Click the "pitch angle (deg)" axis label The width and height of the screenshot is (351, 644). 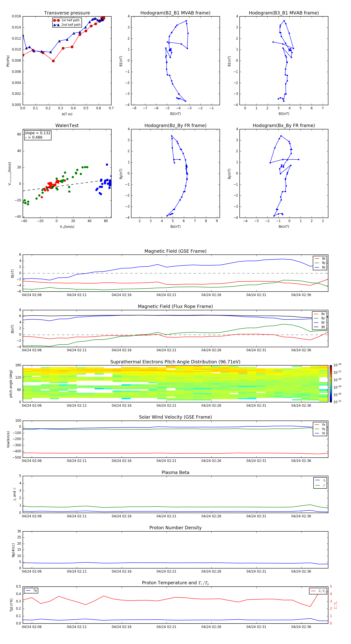11,384
